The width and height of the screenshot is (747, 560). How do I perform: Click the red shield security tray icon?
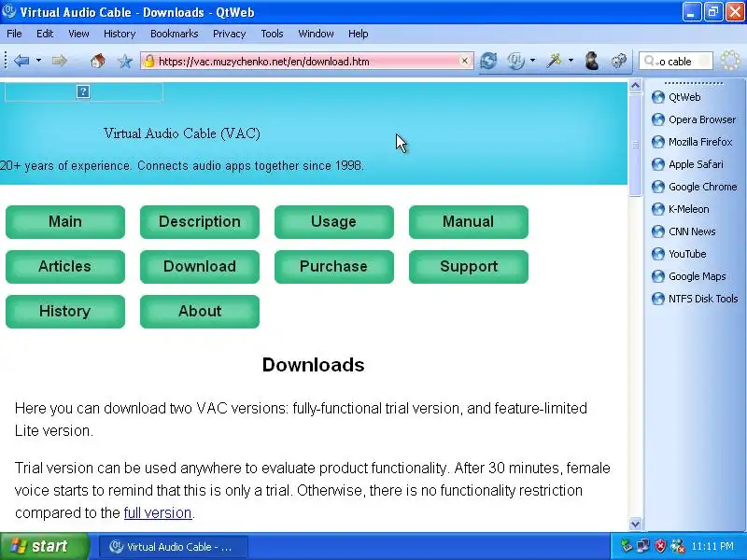pos(660,546)
